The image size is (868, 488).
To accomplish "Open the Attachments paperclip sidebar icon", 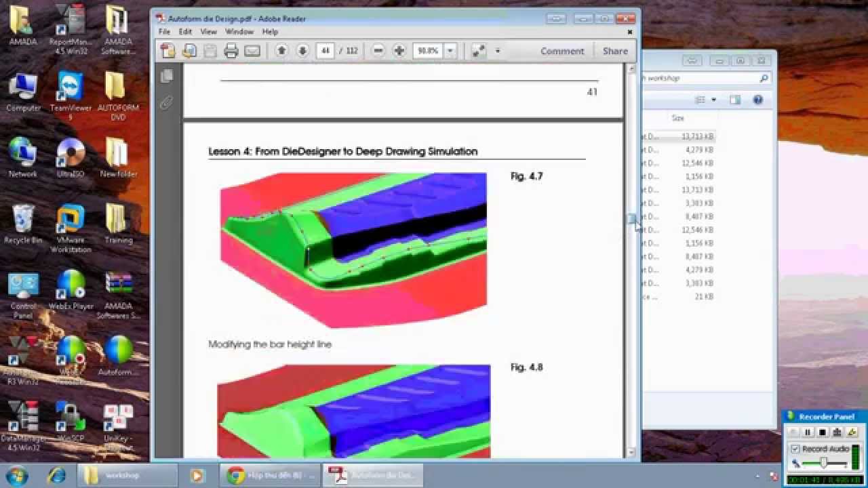I will (x=167, y=103).
